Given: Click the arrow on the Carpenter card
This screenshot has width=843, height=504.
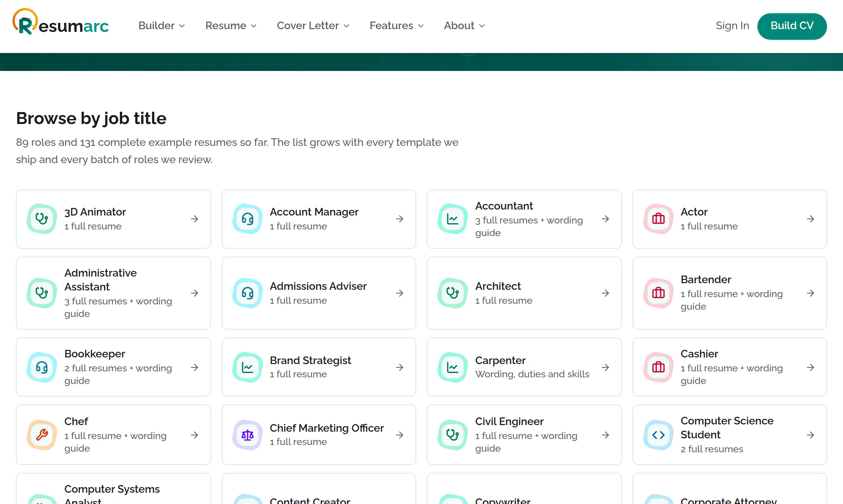Looking at the screenshot, I should pyautogui.click(x=605, y=367).
